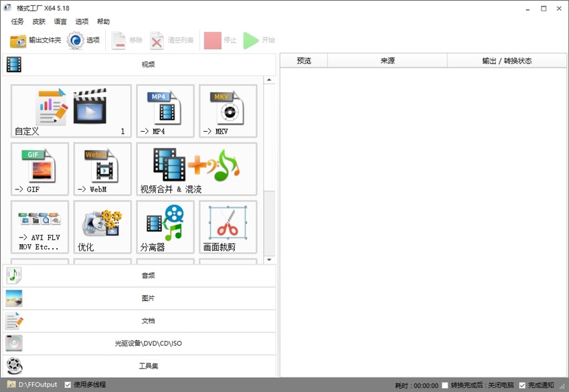
Task: Enable 关闭电脑 after conversion completes
Action: (444, 385)
